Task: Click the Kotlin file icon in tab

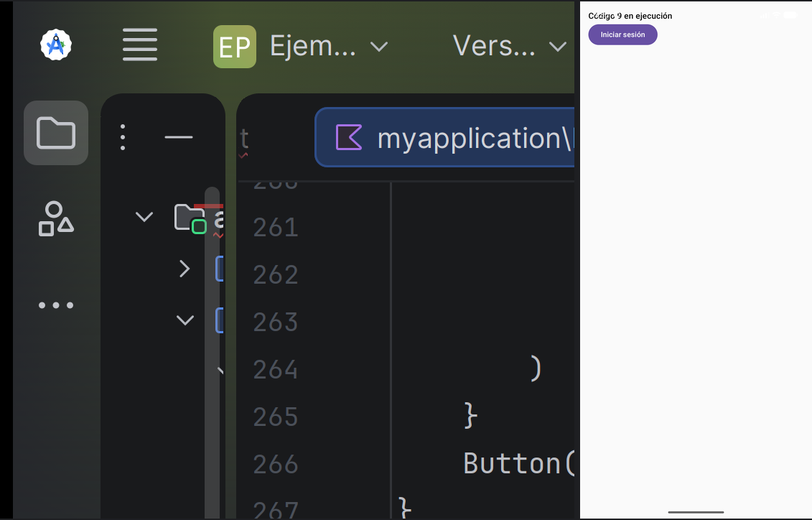Action: (x=348, y=137)
